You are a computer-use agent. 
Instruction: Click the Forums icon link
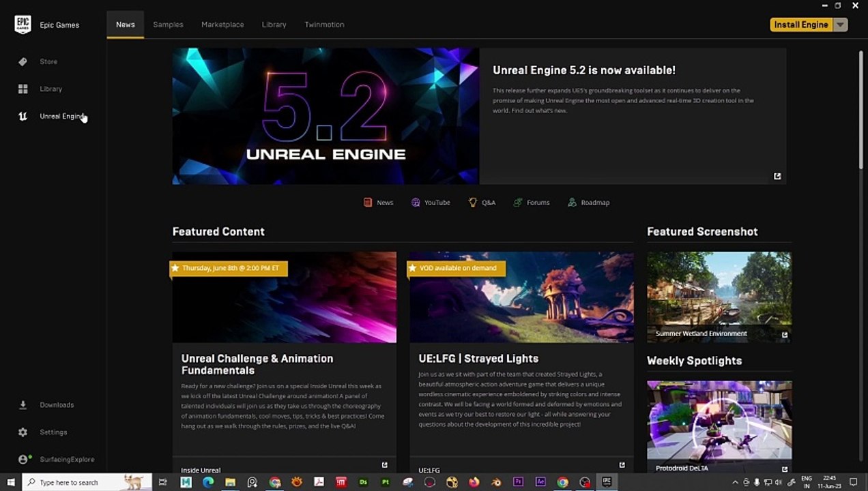pyautogui.click(x=518, y=203)
